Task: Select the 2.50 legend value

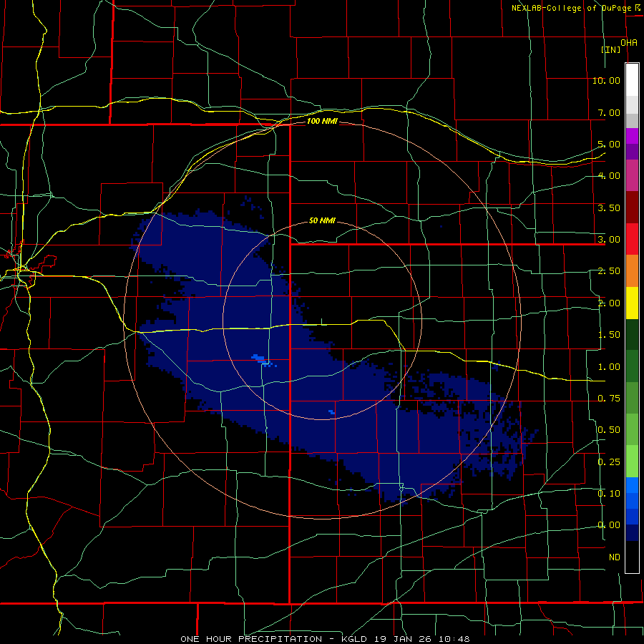Action: [x=609, y=271]
